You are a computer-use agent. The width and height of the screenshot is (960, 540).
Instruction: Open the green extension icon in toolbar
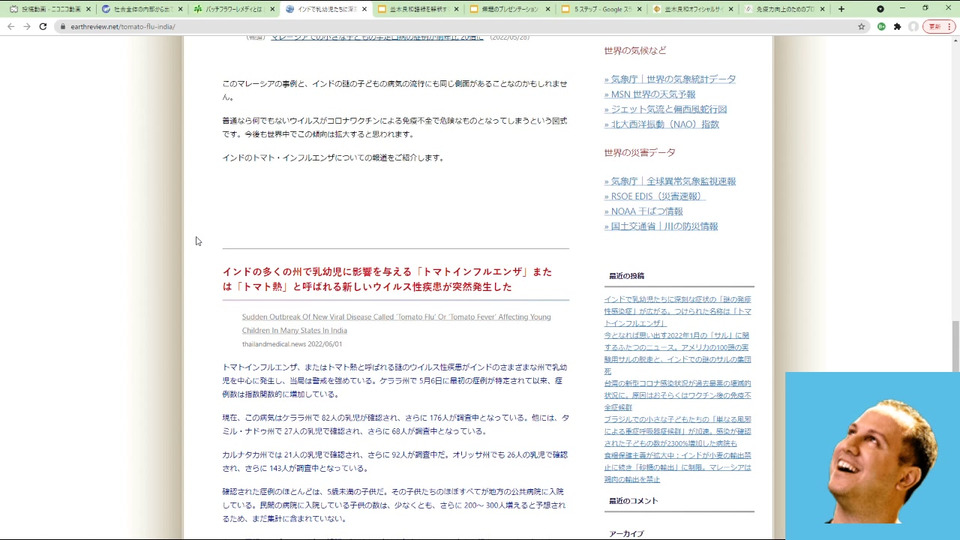[x=881, y=26]
